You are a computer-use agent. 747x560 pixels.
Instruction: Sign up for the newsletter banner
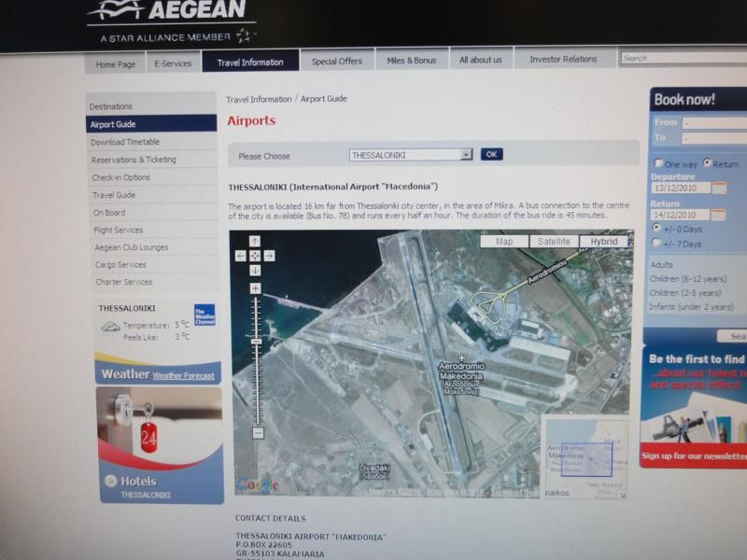click(x=694, y=455)
